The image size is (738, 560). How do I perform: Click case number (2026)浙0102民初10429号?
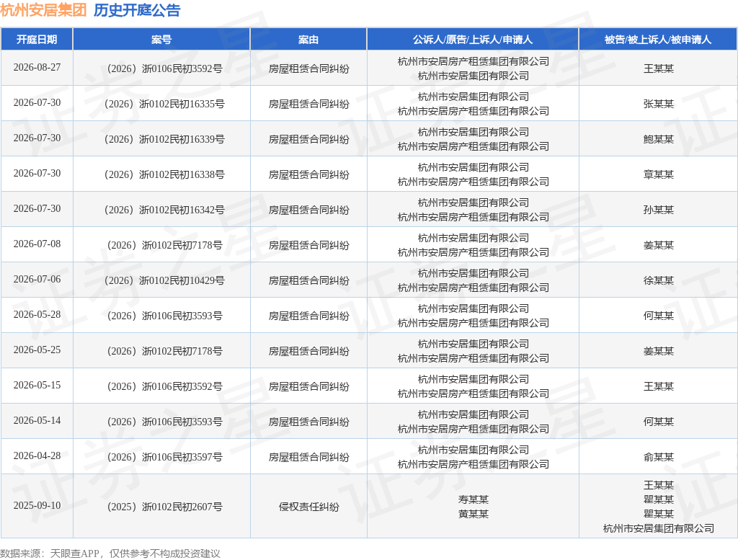tap(164, 280)
